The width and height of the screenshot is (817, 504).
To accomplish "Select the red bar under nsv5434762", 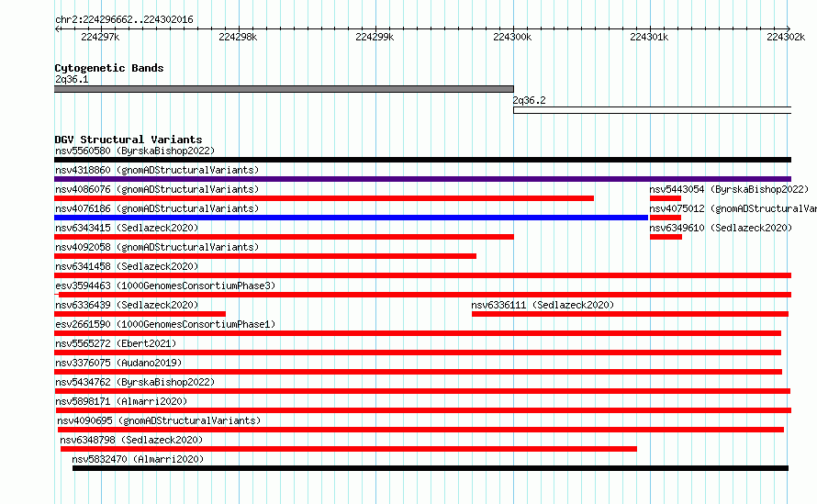I will click(x=422, y=391).
